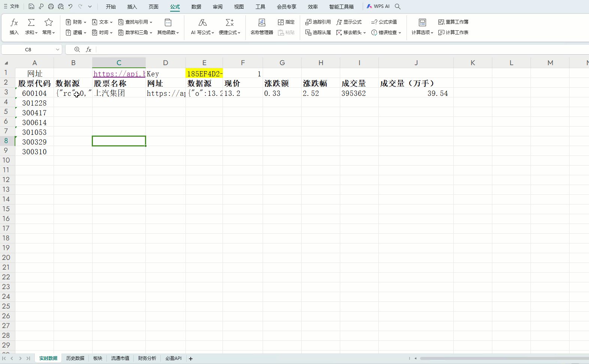
Task: Open the 历史数据 sheet tab
Action: [x=75, y=358]
